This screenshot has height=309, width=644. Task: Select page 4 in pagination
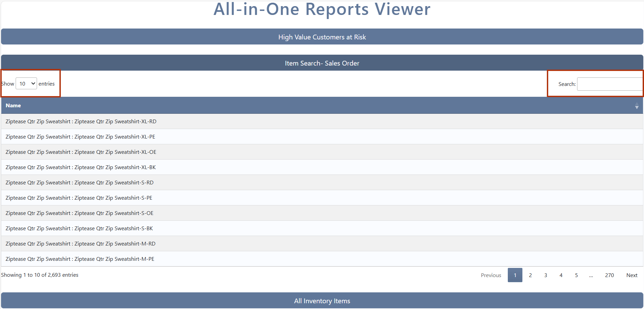(x=561, y=275)
